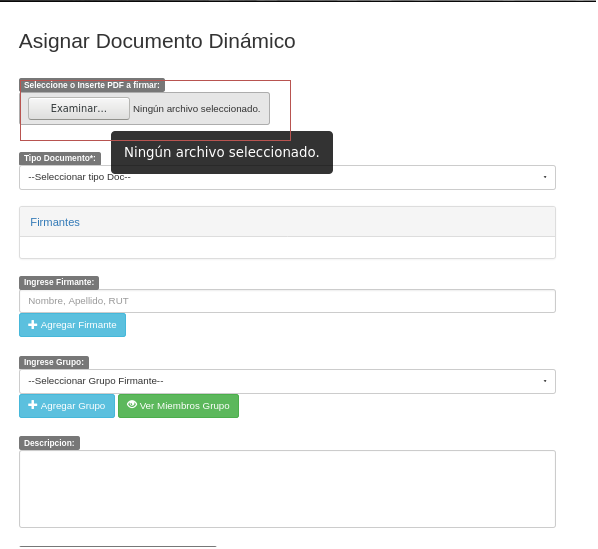Image resolution: width=598 pixels, height=549 pixels.
Task: Open the Seleccionar Grupo Firmante dropdown
Action: (x=287, y=381)
